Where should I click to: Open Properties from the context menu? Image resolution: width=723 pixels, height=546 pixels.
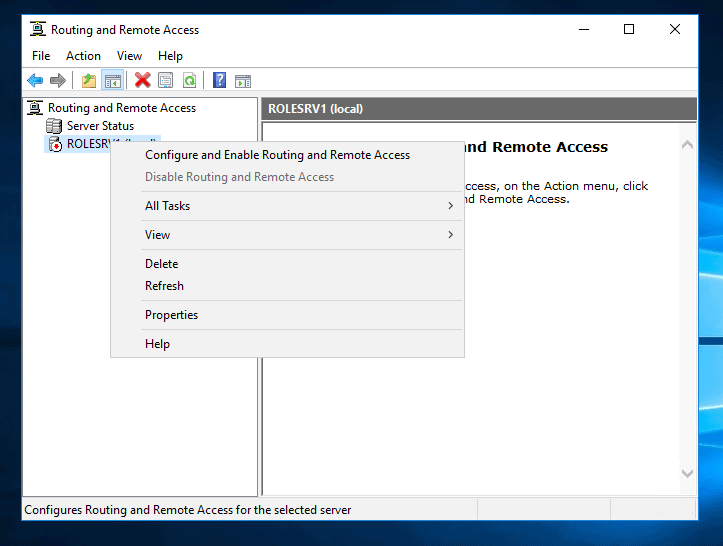[x=287, y=315]
